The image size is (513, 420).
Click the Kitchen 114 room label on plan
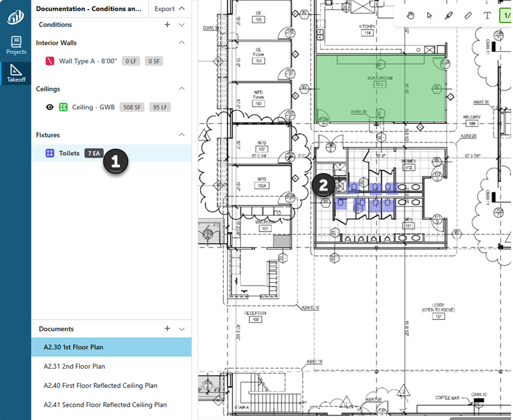[x=367, y=29]
